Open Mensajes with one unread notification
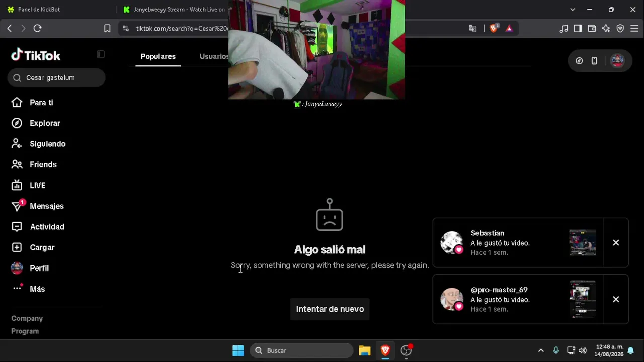 coord(46,206)
